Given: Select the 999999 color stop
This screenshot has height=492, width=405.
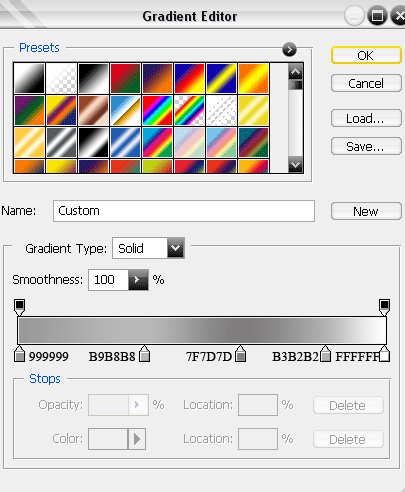Looking at the screenshot, I should click(x=20, y=354).
